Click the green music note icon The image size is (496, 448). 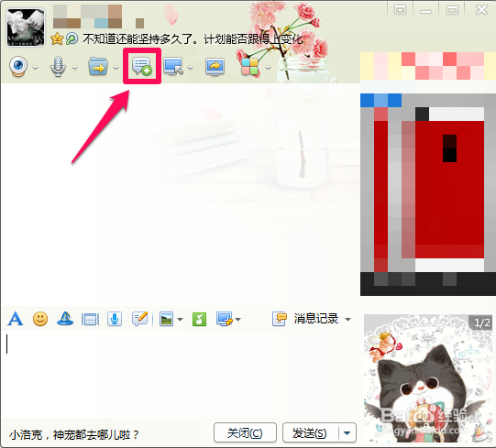199,319
